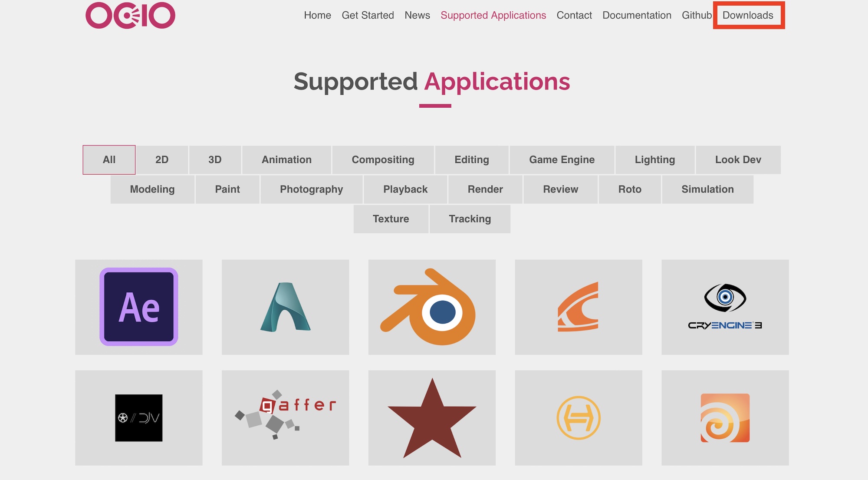
Task: Open Documentation from the navigation bar
Action: [x=637, y=16]
